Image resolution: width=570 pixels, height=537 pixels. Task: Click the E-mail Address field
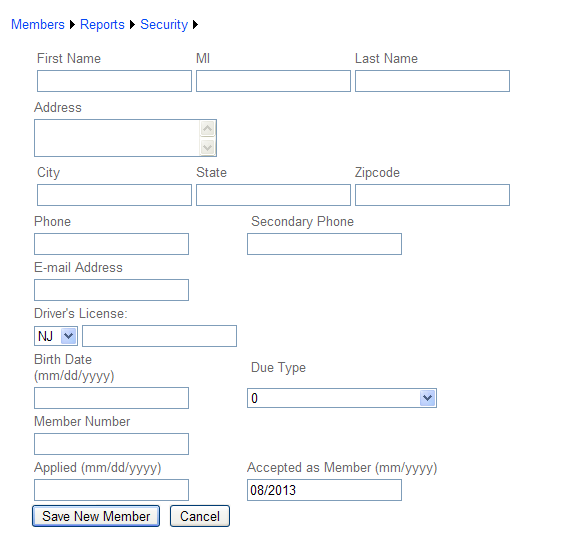pos(111,290)
